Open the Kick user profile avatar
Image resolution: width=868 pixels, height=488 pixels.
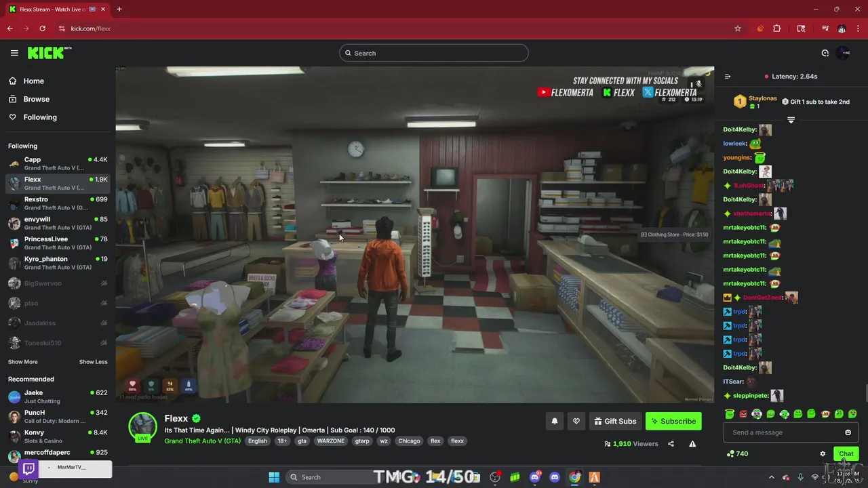coord(844,53)
